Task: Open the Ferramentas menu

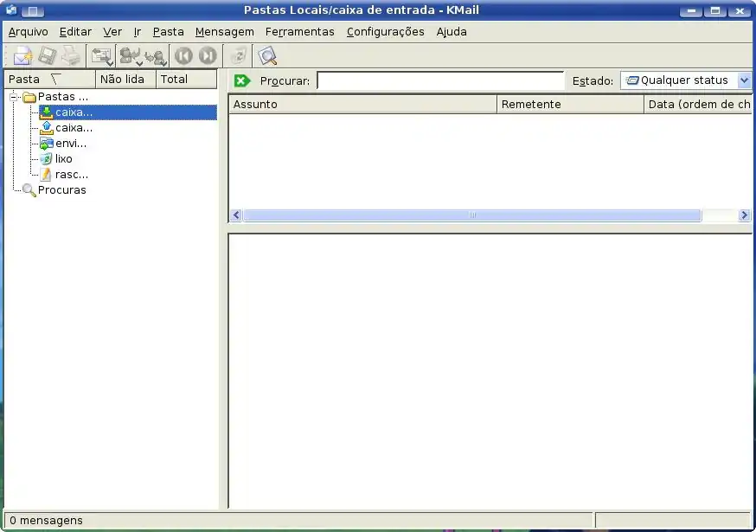Action: [x=299, y=31]
